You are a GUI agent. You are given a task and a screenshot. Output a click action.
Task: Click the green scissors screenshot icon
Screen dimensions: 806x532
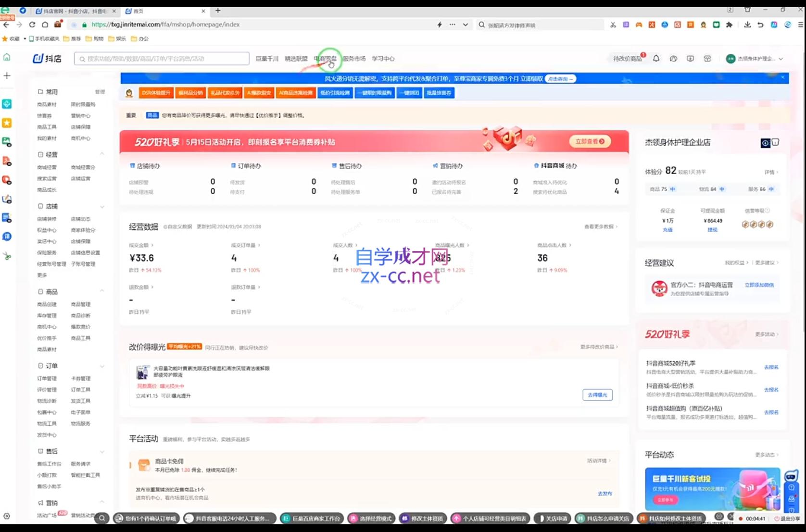point(7,256)
